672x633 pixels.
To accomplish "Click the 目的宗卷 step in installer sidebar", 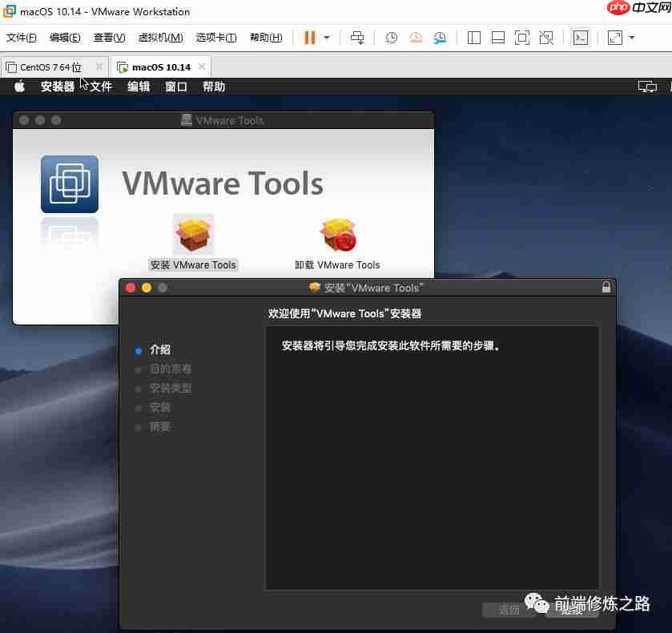I will (171, 369).
